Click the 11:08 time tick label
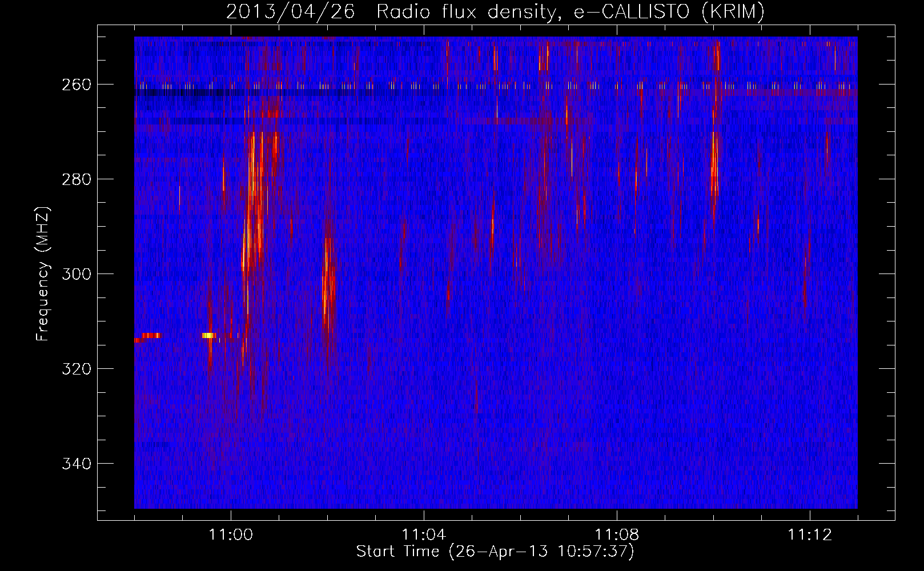This screenshot has width=924, height=571. coord(617,535)
